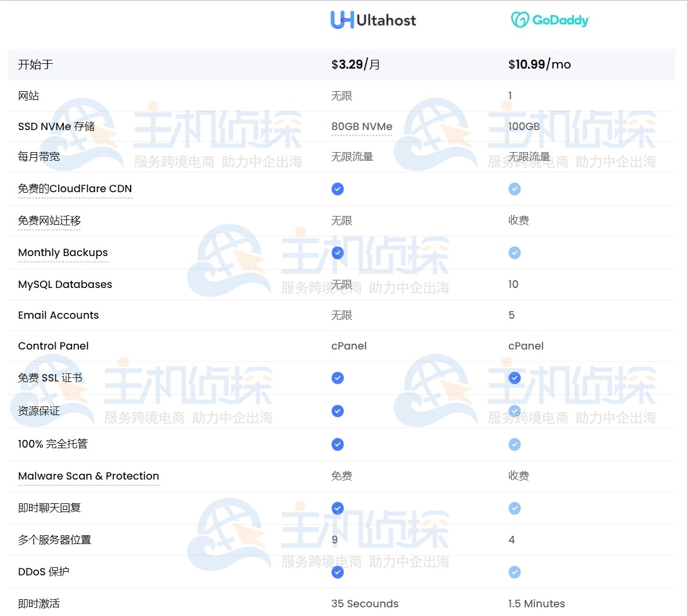The image size is (687, 616).
Task: Click GoDaddy's server locations value 4
Action: pyautogui.click(x=512, y=540)
